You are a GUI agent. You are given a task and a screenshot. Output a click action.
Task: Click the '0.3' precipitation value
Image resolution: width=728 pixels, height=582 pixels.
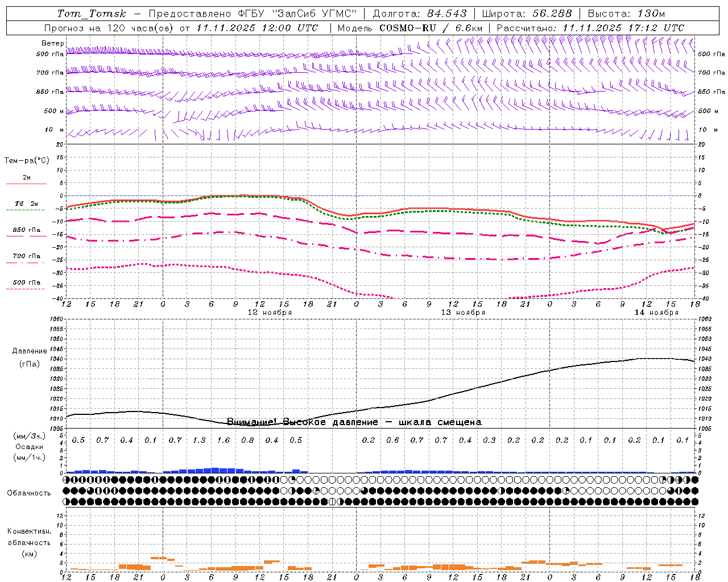pyautogui.click(x=489, y=440)
